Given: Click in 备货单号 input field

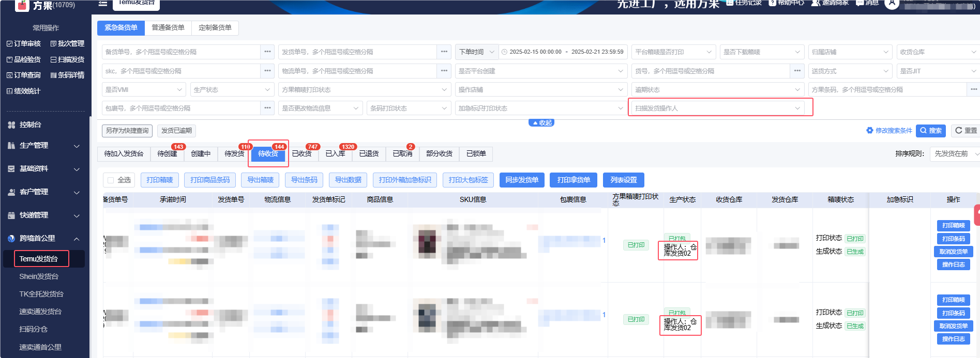Looking at the screenshot, I should 181,52.
